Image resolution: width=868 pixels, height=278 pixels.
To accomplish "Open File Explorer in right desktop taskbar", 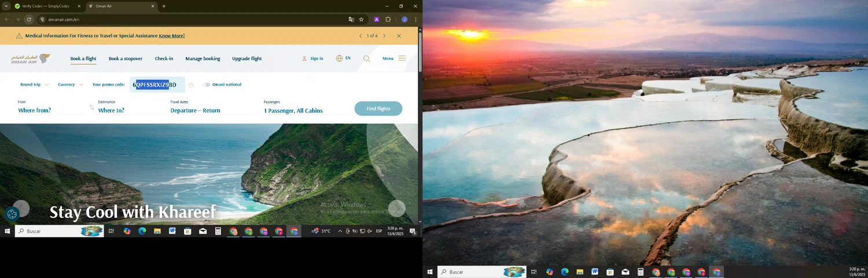I will [580, 272].
